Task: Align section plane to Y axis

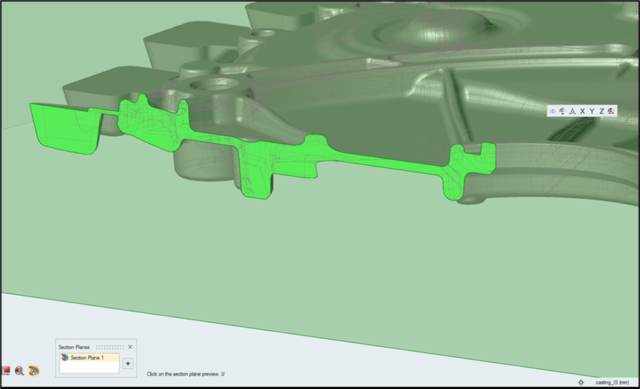Action: click(591, 111)
